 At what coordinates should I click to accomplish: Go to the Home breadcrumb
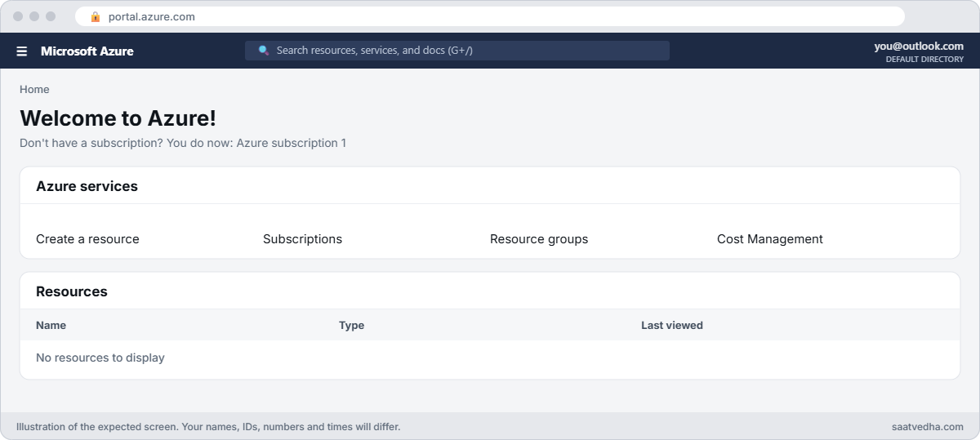coord(34,90)
